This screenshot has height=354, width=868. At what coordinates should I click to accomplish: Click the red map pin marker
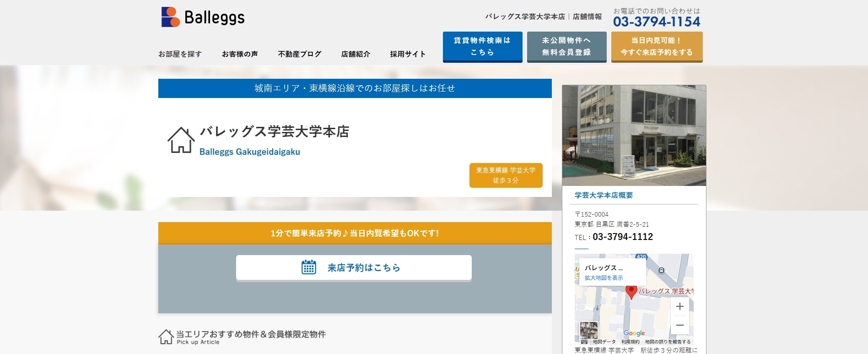tap(631, 292)
